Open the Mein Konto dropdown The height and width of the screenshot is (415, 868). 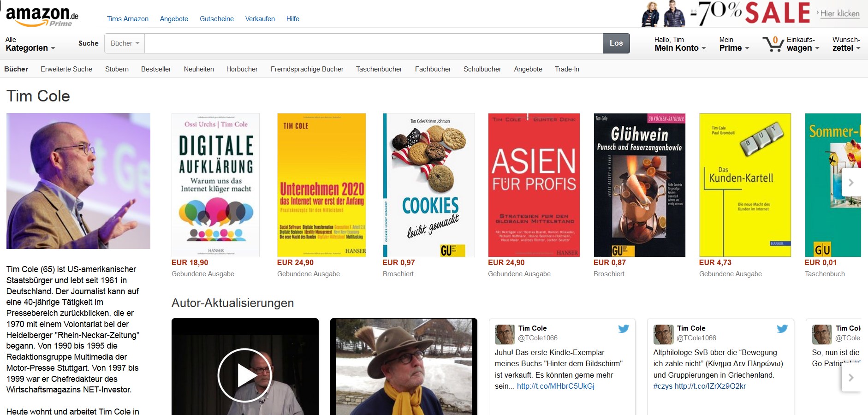coord(680,44)
